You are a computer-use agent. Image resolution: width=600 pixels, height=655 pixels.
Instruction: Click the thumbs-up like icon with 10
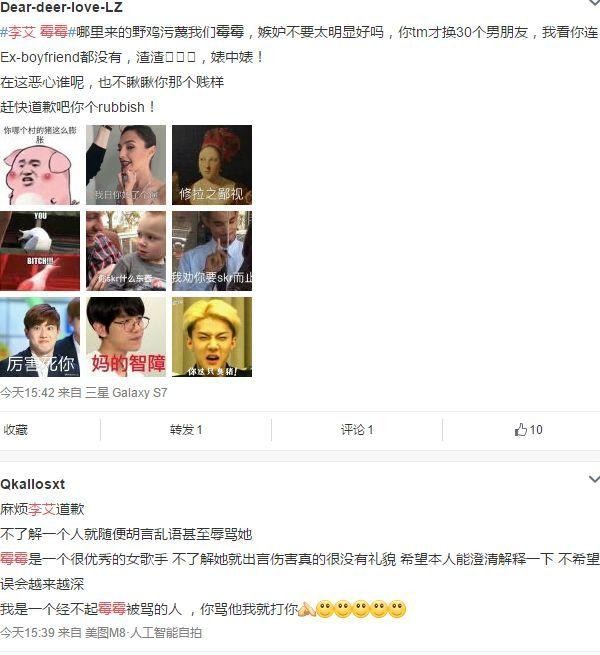(x=528, y=430)
